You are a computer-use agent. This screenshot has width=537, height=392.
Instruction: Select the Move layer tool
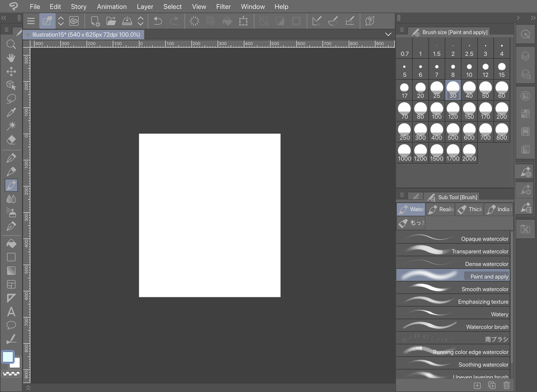pyautogui.click(x=11, y=71)
